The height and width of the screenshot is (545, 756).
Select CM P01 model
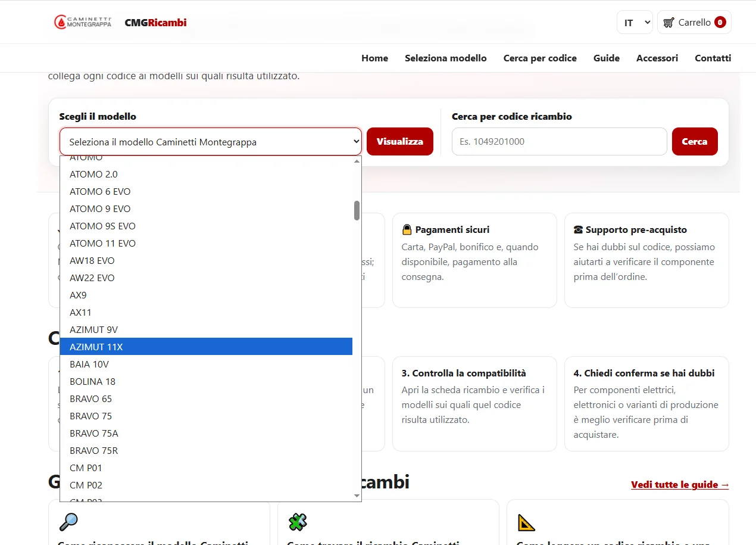pos(206,468)
